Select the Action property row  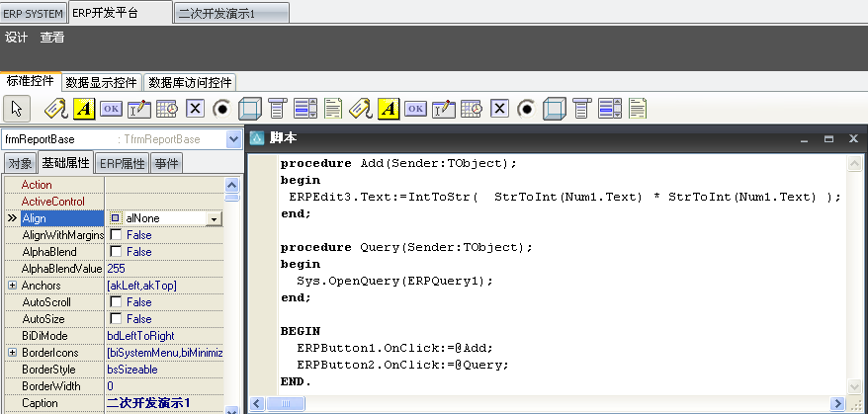pos(114,185)
